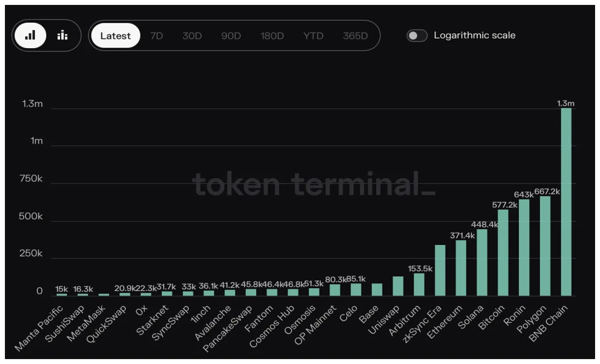Select the bar chart view icon
Viewport: 600px width, 364px height.
tap(30, 35)
